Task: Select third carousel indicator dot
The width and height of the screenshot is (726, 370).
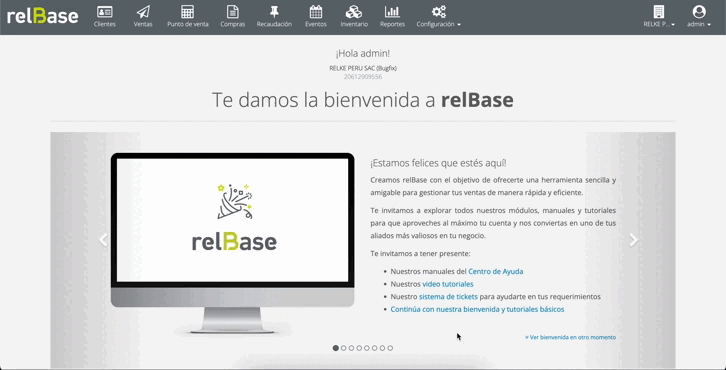Action: pos(351,348)
